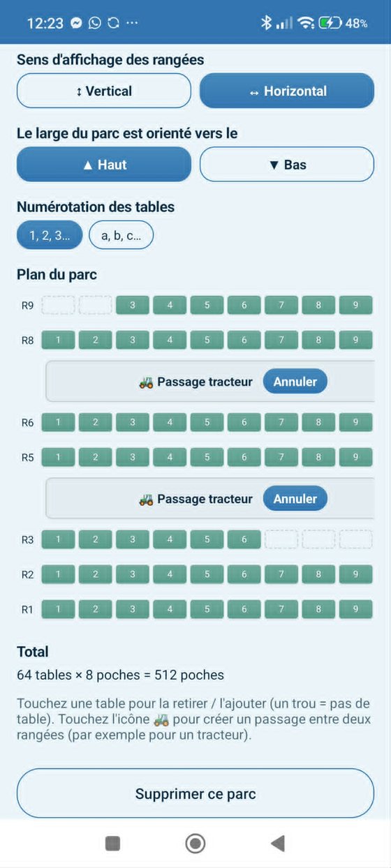Tap the battery icon in status bar
This screenshot has height=868, width=391.
[x=330, y=23]
